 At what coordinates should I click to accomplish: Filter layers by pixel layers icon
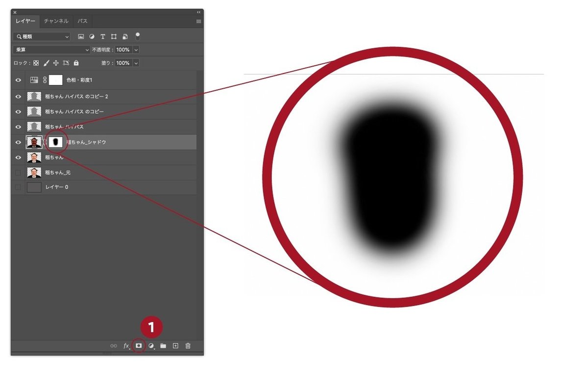pyautogui.click(x=81, y=36)
